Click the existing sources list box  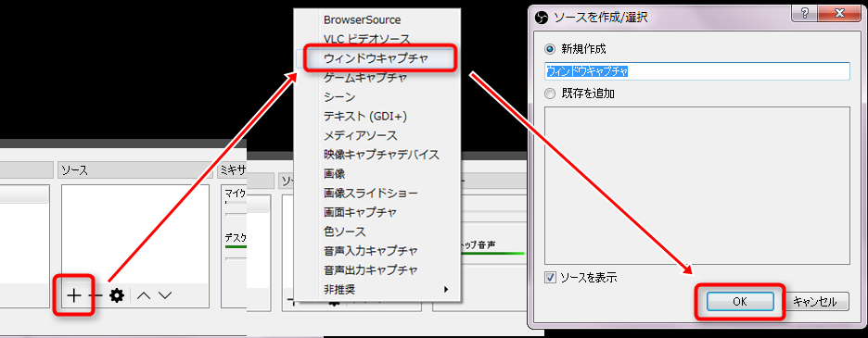[697, 185]
